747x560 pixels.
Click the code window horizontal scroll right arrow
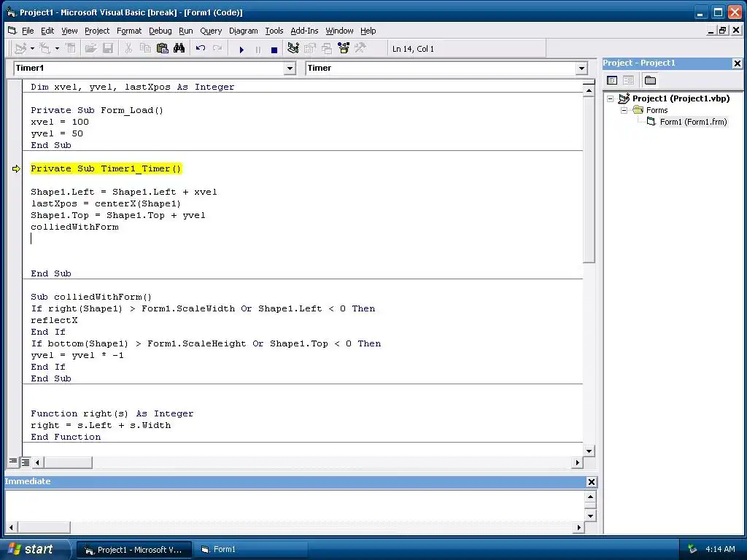coord(578,462)
